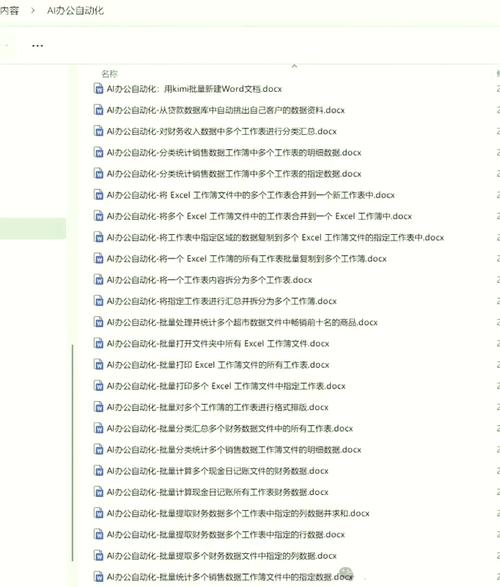Viewport: 500px width, 587px height.
Task: Click the Word icon beside 用kimi批量新建Word文档.docx
Action: pos(98,89)
